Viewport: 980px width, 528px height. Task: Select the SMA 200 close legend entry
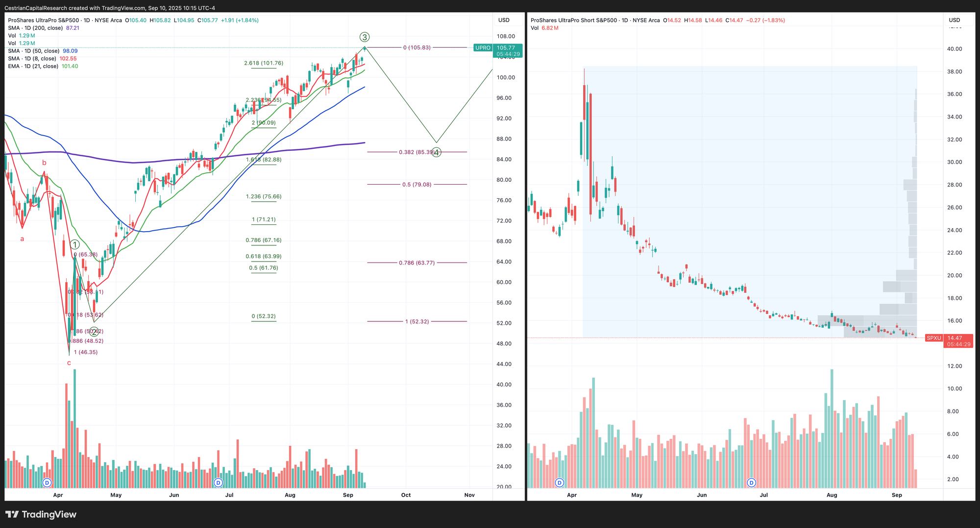coord(44,28)
